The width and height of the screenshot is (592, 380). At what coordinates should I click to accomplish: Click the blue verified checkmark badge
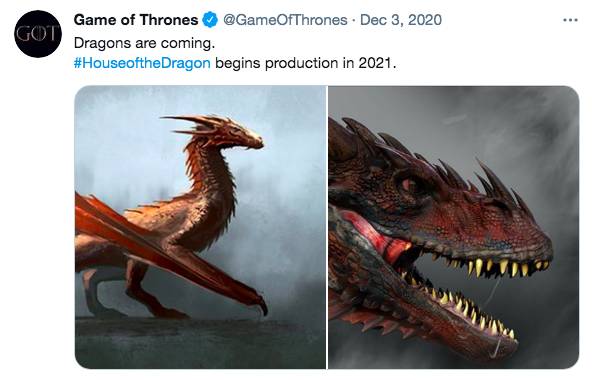[210, 20]
